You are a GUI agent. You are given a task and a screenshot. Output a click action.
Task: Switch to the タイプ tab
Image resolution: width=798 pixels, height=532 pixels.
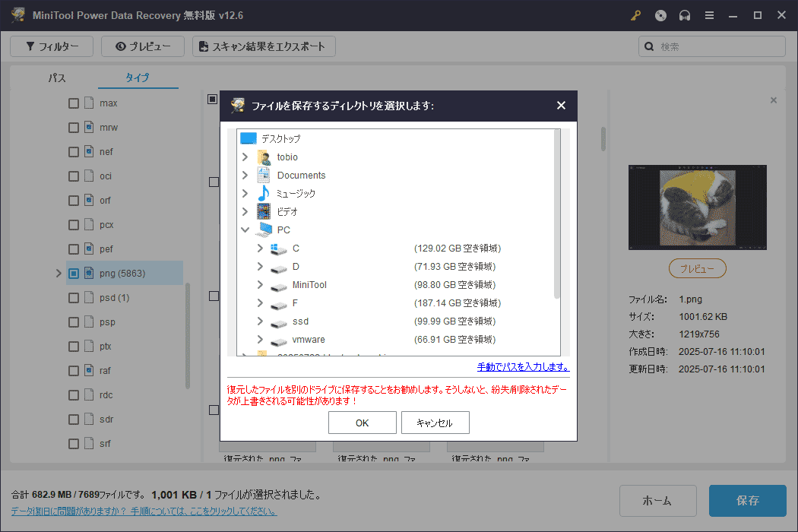pyautogui.click(x=138, y=78)
